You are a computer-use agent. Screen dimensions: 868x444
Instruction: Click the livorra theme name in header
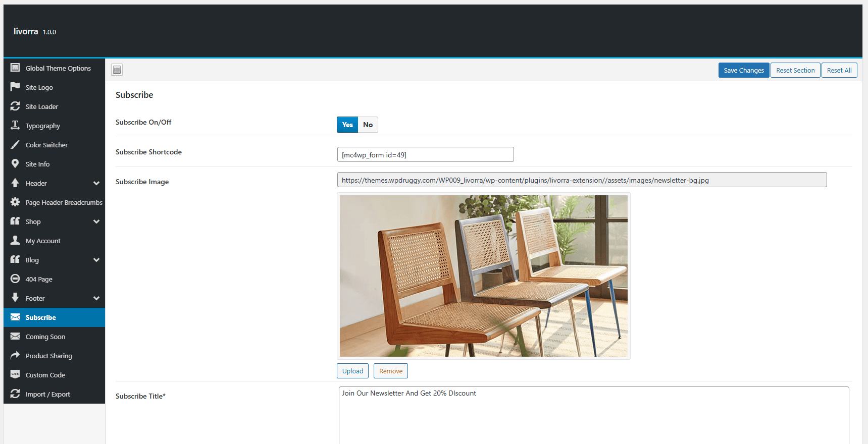26,31
